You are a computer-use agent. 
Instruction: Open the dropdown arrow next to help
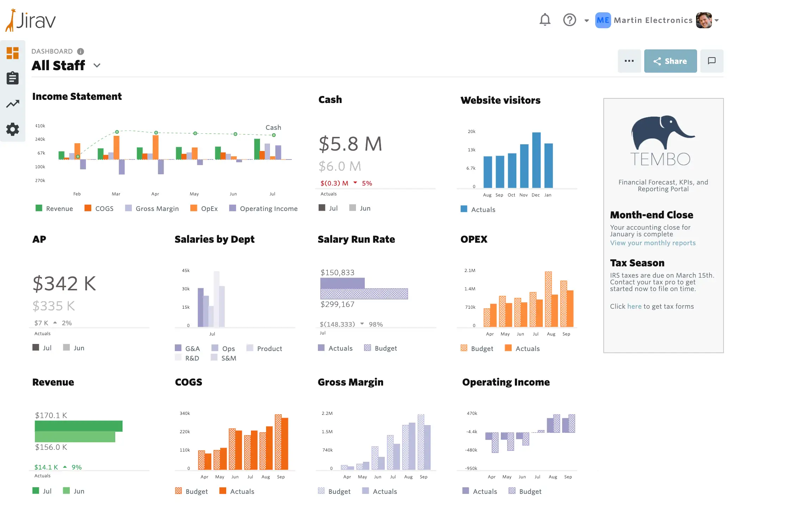pyautogui.click(x=586, y=20)
